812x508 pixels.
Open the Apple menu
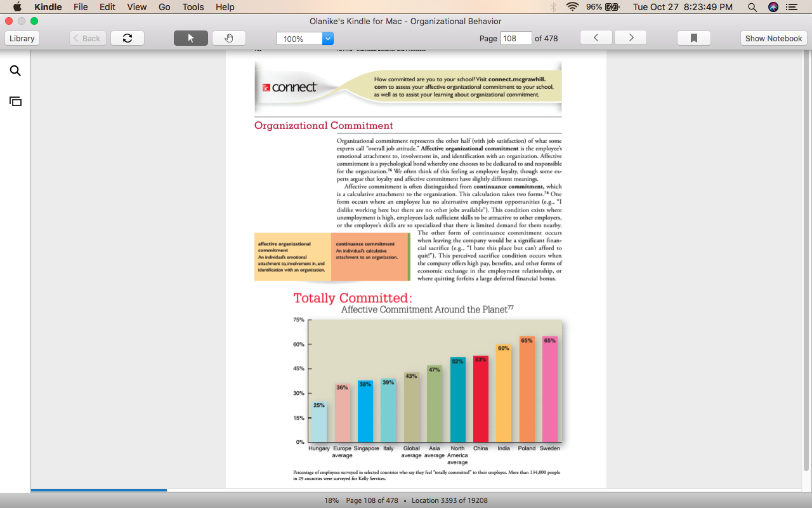(x=17, y=7)
